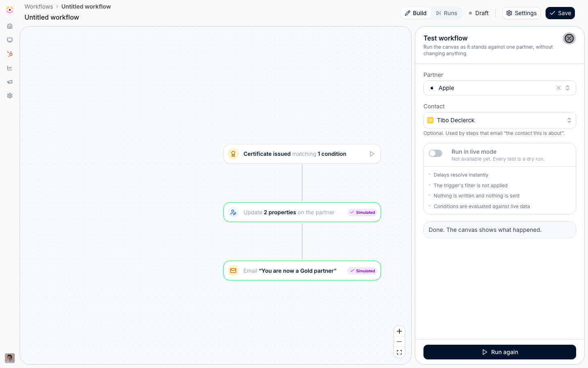Select the Email Gold partner node
This screenshot has width=588, height=368.
302,271
